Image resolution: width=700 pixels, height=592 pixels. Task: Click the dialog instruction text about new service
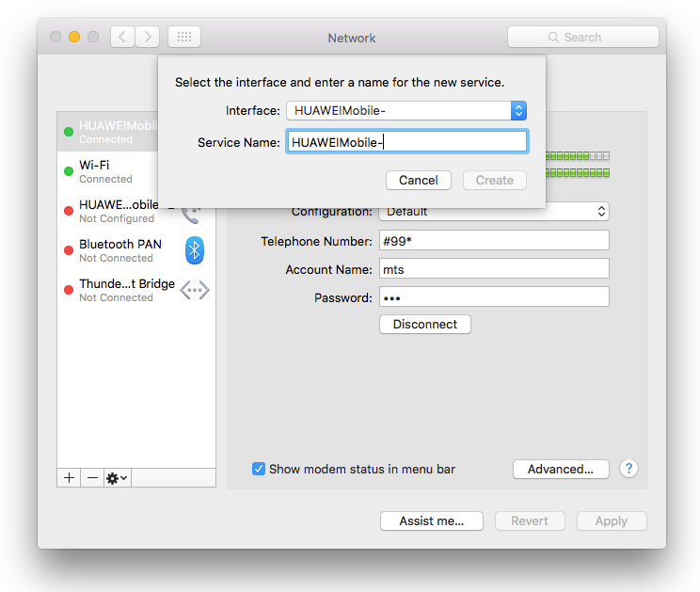[340, 83]
